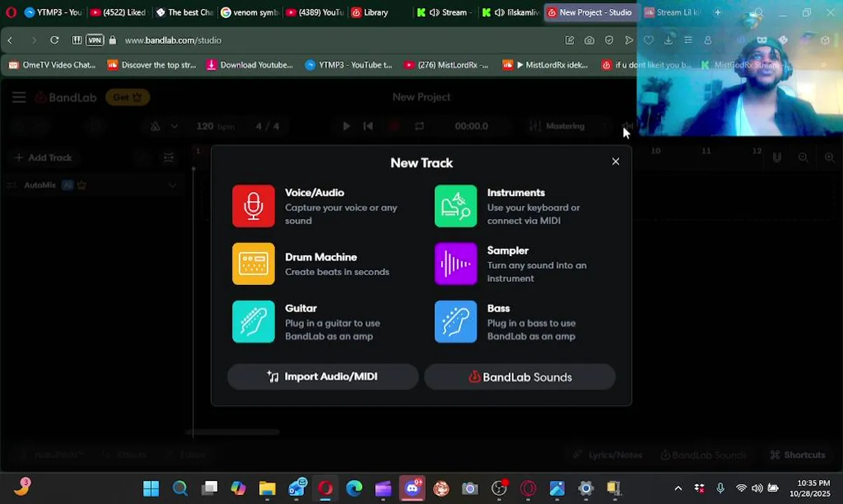Image resolution: width=843 pixels, height=504 pixels.
Task: Expand the metronome settings chevron
Action: tap(174, 126)
